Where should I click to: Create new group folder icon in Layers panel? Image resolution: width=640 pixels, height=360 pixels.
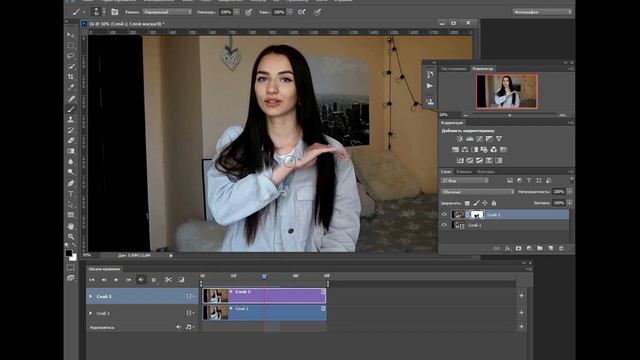click(540, 248)
